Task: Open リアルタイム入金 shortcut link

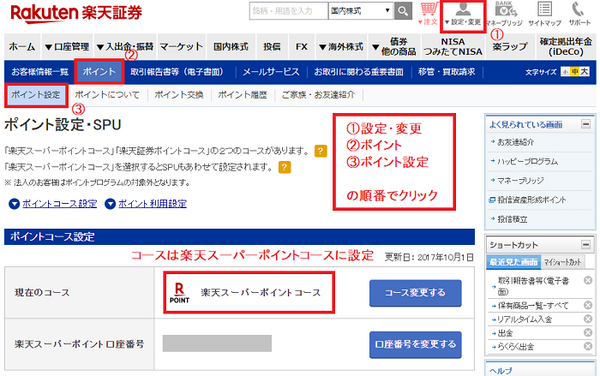Action: (524, 319)
